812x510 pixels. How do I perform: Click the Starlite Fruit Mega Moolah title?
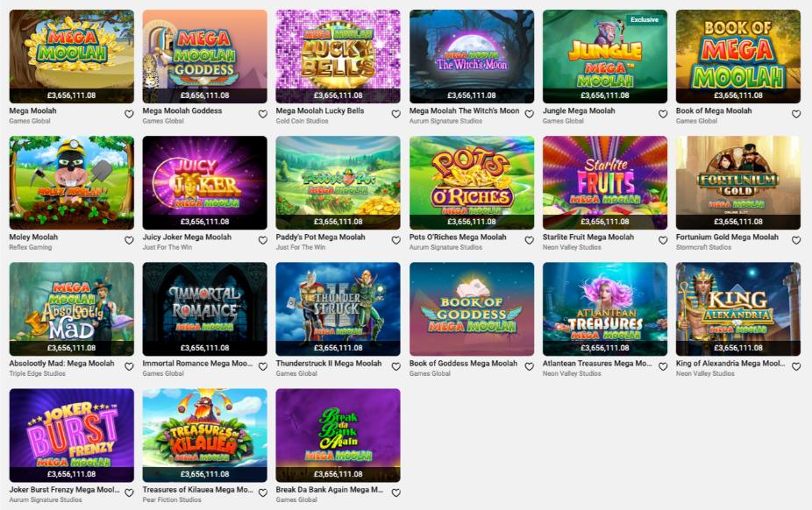click(588, 237)
